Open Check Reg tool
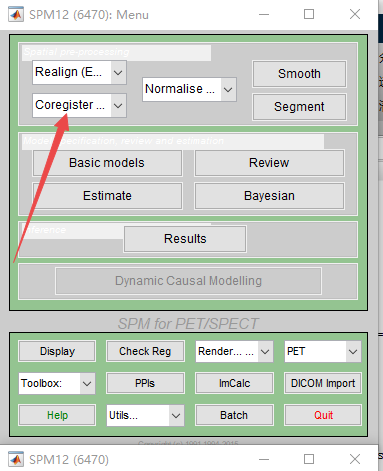This screenshot has width=383, height=471. point(145,351)
